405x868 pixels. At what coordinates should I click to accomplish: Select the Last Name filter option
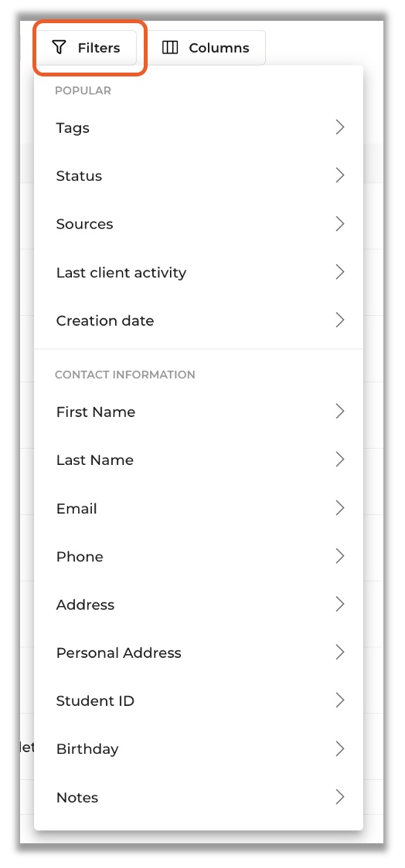tap(199, 460)
